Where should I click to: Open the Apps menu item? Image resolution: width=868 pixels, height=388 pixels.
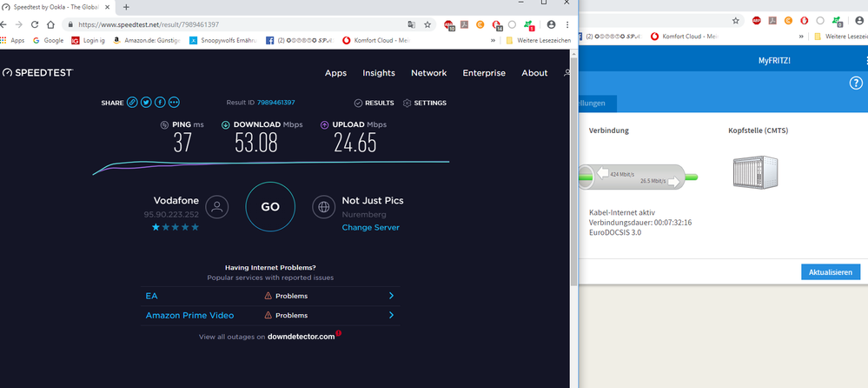point(335,72)
